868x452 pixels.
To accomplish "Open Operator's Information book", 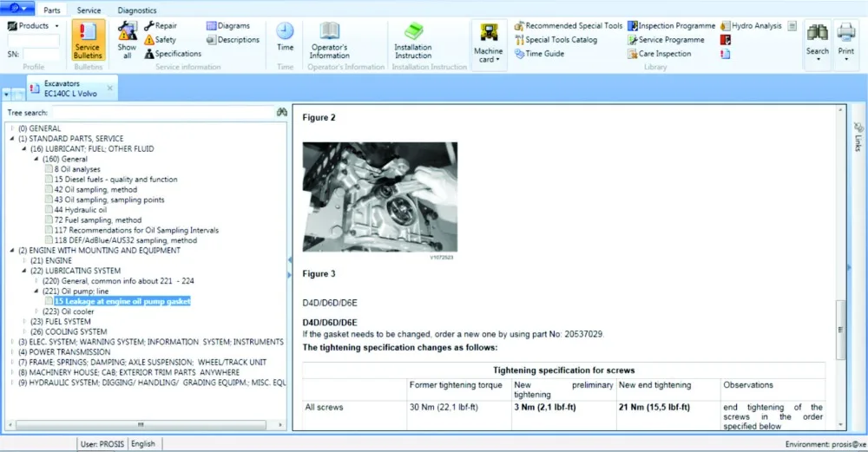I will point(329,41).
